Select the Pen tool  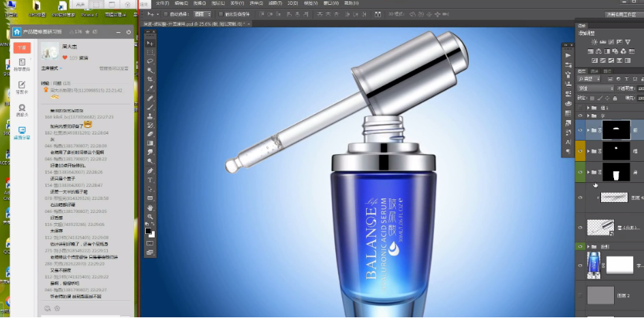click(151, 171)
